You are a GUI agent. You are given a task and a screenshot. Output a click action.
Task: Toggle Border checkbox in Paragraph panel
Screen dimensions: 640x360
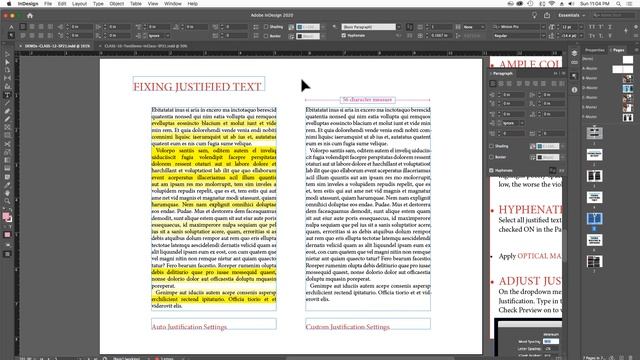[491, 157]
